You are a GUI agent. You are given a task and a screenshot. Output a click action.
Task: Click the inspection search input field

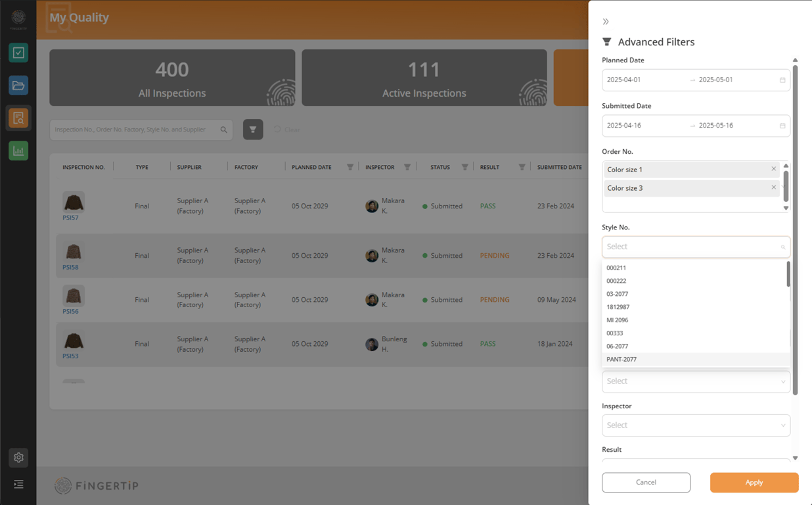(x=135, y=130)
